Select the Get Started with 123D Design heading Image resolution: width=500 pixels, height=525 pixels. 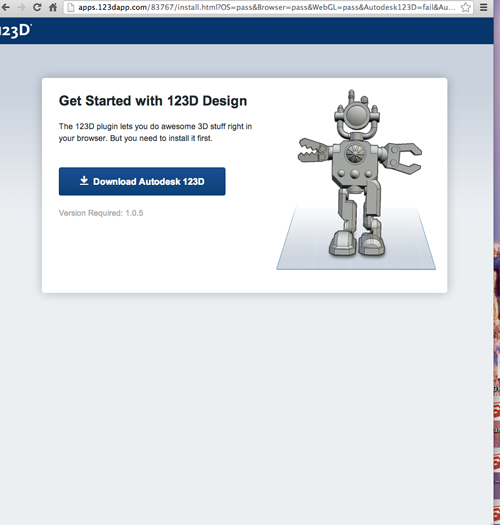pos(153,101)
